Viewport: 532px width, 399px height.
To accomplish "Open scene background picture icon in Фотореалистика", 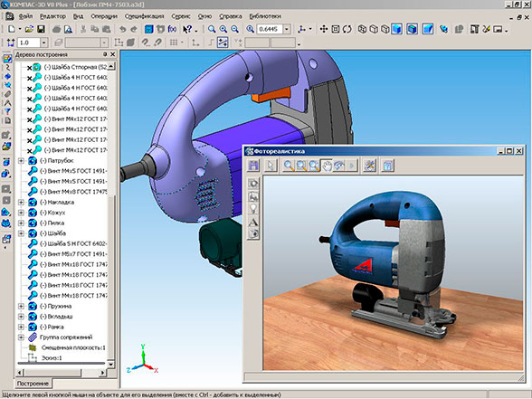I will click(253, 196).
